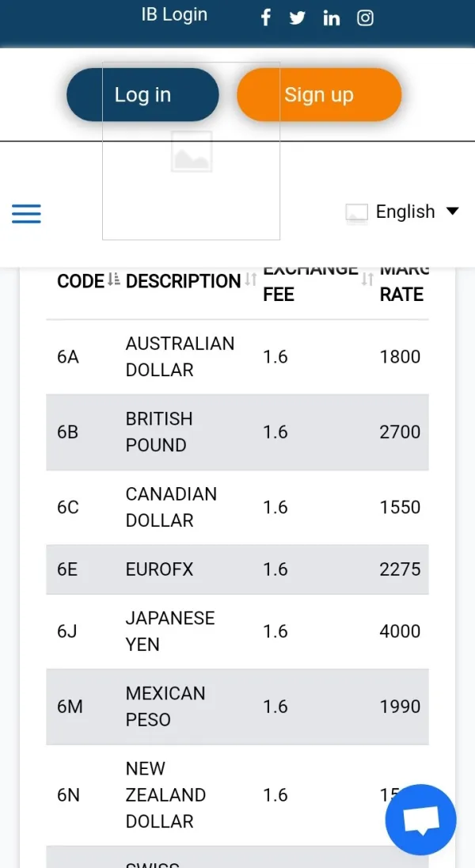Sort table by DESCRIPTION column
This screenshot has width=475, height=868.
point(250,280)
